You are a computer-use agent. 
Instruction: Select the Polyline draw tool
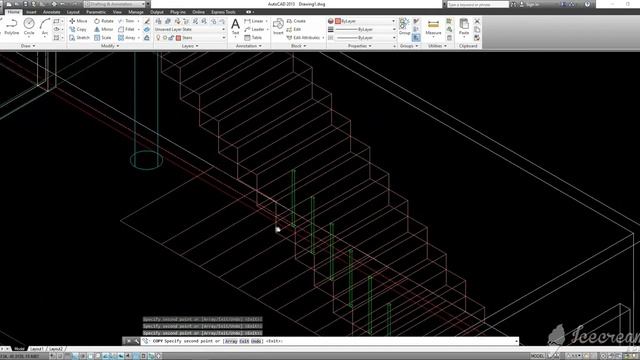click(x=11, y=27)
